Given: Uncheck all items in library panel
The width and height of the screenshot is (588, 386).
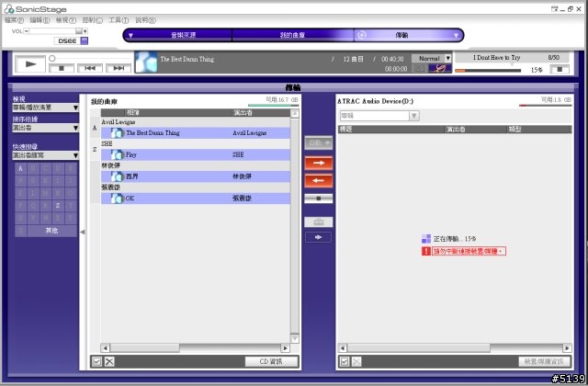Looking at the screenshot, I should pos(109,361).
